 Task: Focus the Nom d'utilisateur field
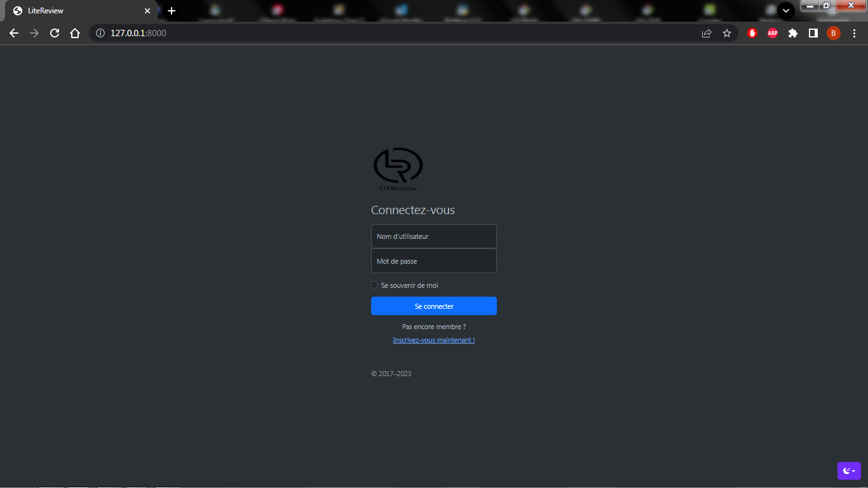point(434,236)
